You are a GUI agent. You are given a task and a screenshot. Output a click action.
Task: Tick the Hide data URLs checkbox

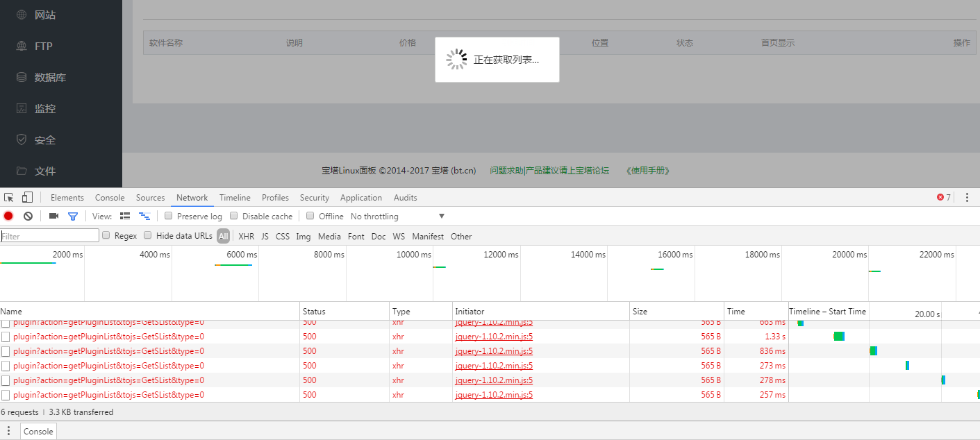coord(148,235)
